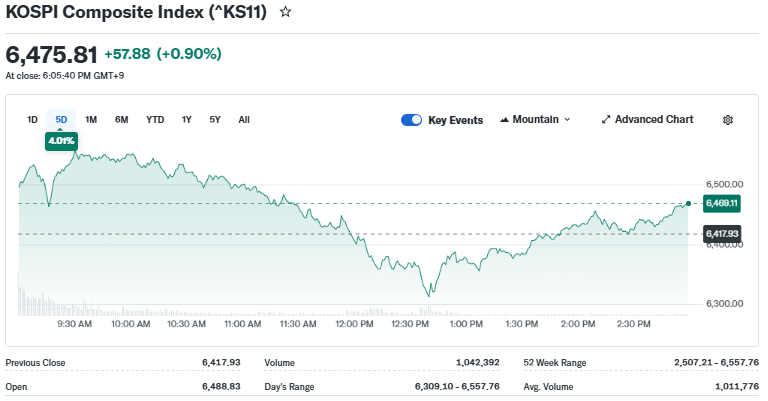Screen dimensions: 768x401
Task: Add KOSPI to watchlist with star icon
Action: pos(286,12)
